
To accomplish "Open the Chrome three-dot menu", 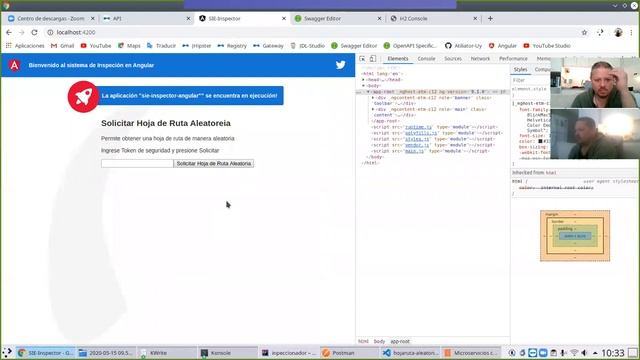I will point(631,32).
